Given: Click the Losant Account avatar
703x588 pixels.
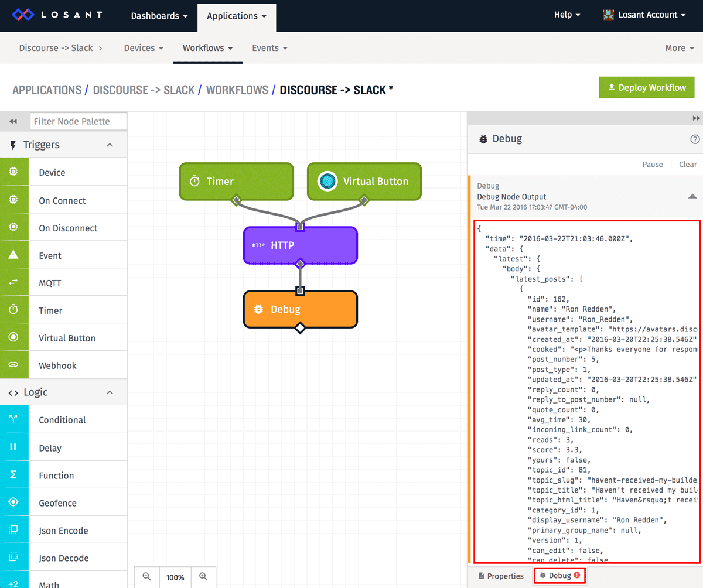Looking at the screenshot, I should click(609, 15).
